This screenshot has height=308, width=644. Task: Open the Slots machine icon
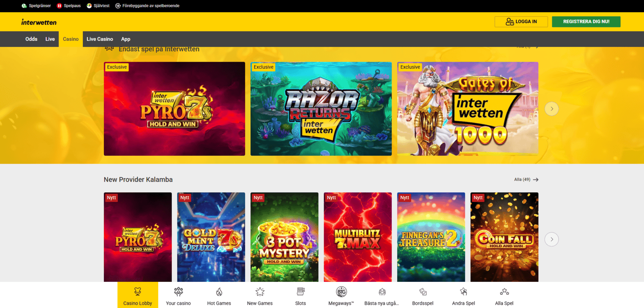(300, 292)
